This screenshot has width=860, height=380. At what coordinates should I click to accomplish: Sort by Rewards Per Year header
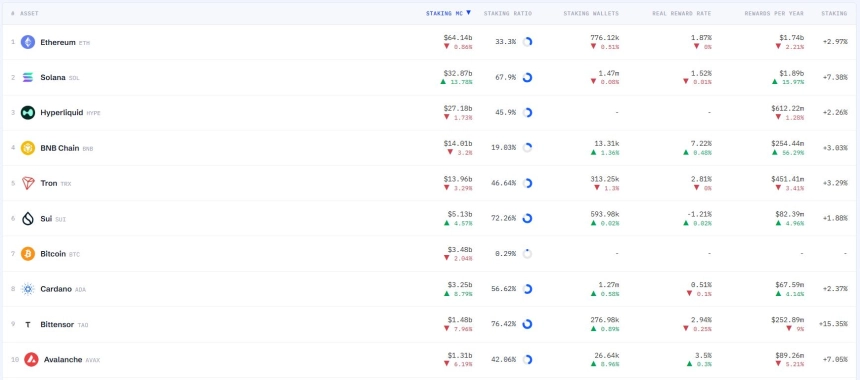pyautogui.click(x=774, y=13)
